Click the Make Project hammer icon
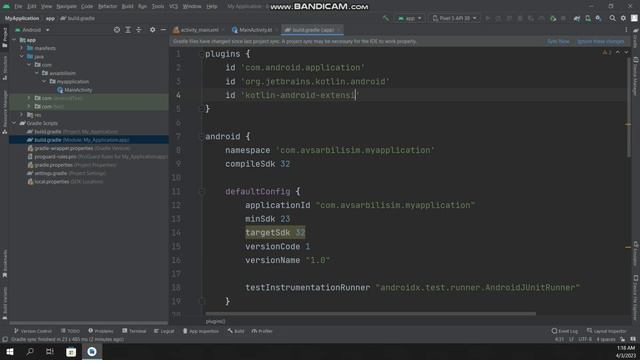This screenshot has width=640, height=360. (386, 18)
